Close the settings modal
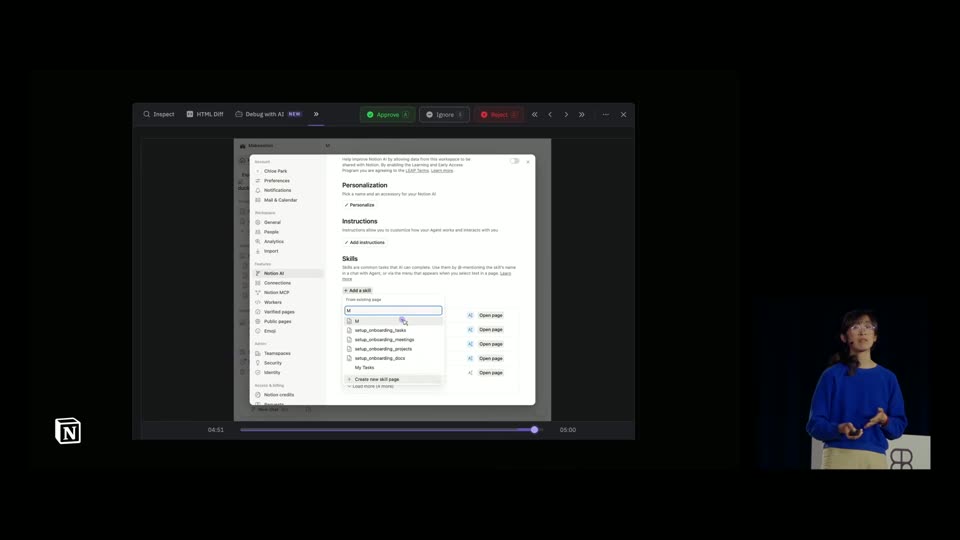Image resolution: width=960 pixels, height=540 pixels. pos(528,162)
